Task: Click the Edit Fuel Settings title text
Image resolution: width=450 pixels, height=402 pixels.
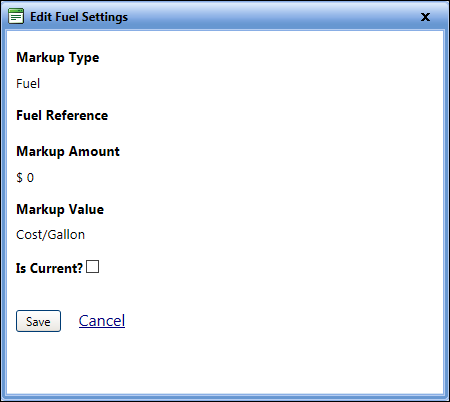Action: coord(79,17)
